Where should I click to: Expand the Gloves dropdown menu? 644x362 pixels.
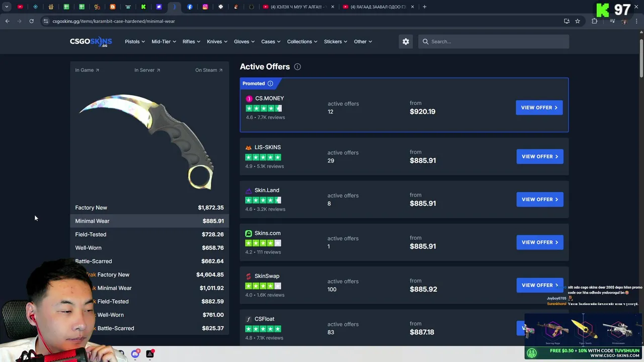(x=244, y=42)
